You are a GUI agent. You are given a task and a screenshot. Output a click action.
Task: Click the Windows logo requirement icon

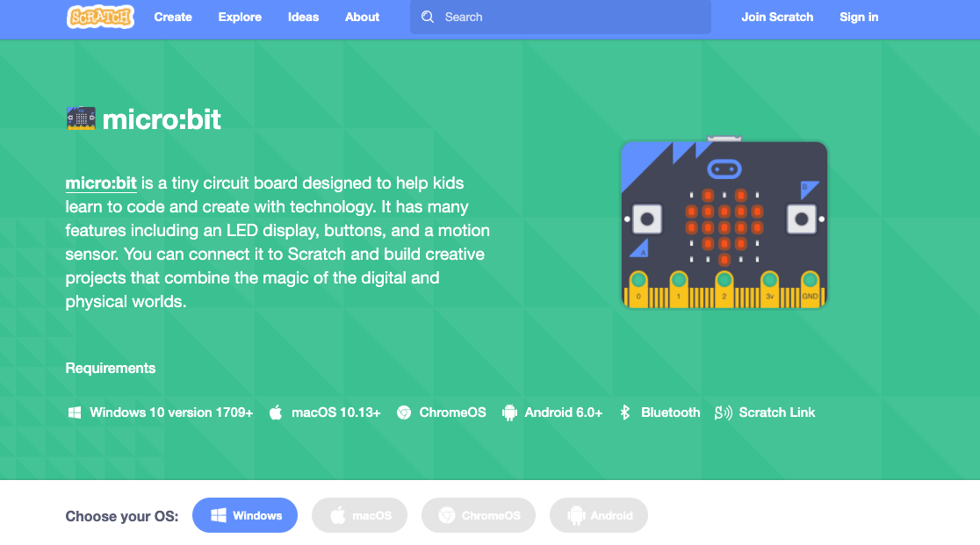point(75,412)
